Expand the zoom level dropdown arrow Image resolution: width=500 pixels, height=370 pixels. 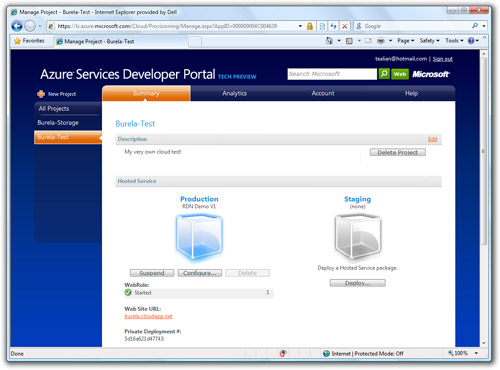(476, 353)
